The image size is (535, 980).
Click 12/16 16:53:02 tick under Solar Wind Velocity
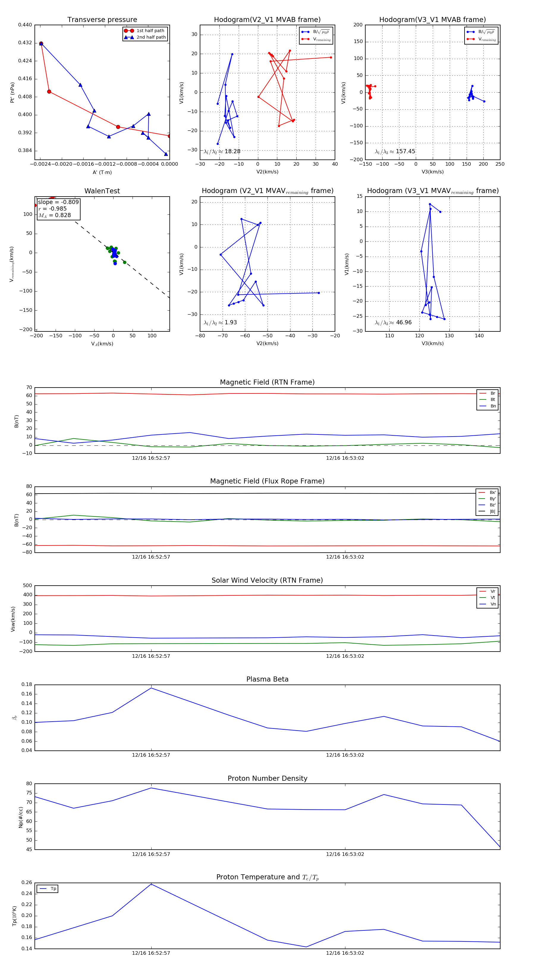pos(345,656)
